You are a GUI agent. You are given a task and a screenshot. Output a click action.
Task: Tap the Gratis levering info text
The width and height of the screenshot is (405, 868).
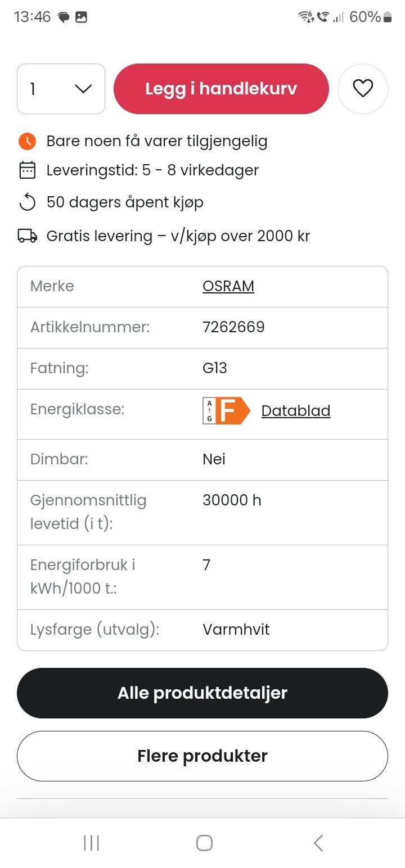pyautogui.click(x=178, y=236)
